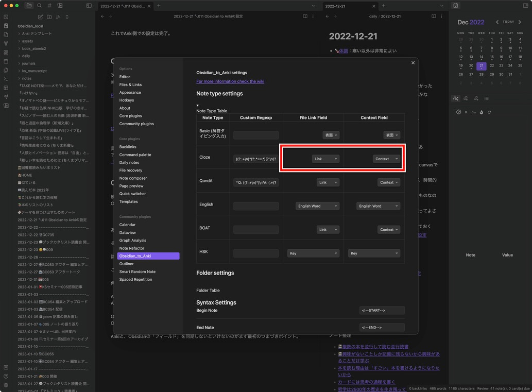Open English File Link Field dropdown
Screen dimensions: 532x392
317,206
